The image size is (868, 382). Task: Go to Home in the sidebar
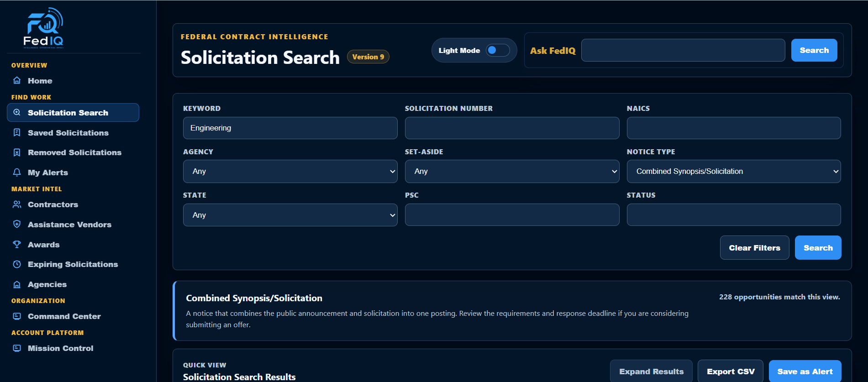point(73,81)
